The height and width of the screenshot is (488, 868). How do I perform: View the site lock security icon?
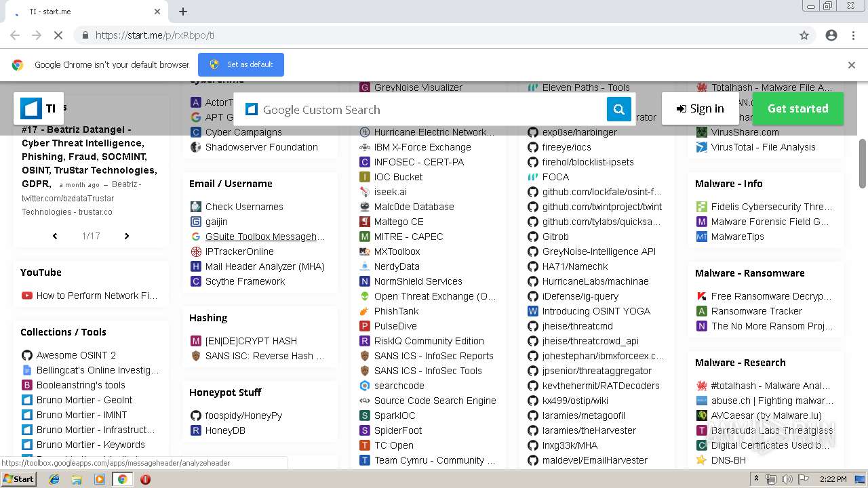tap(85, 35)
